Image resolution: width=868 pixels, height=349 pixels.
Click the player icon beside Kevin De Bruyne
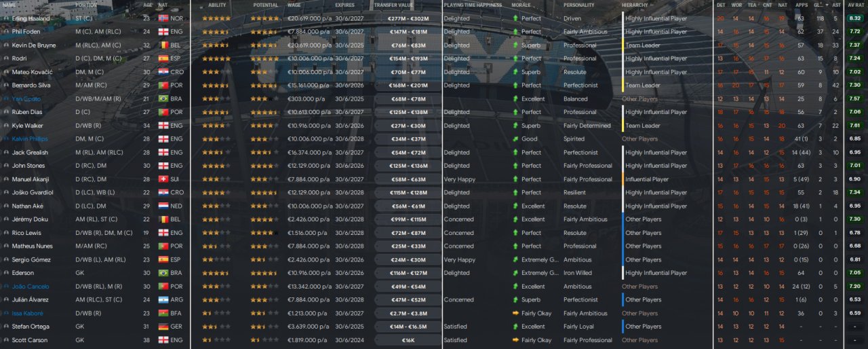tap(6, 45)
